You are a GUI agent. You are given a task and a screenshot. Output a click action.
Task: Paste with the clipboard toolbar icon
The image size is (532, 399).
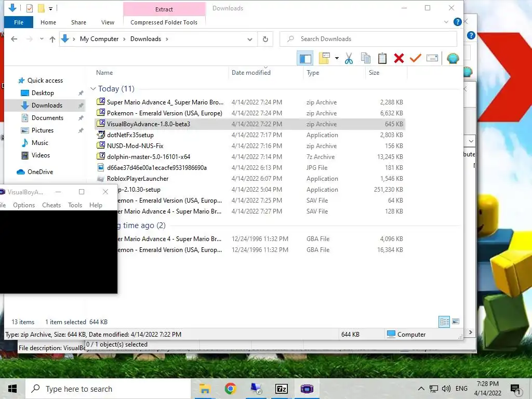(x=382, y=58)
